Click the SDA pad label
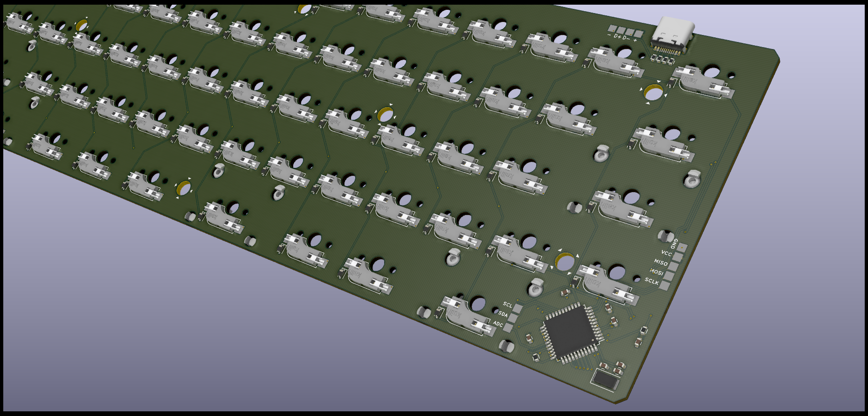This screenshot has width=868, height=416. [503, 314]
